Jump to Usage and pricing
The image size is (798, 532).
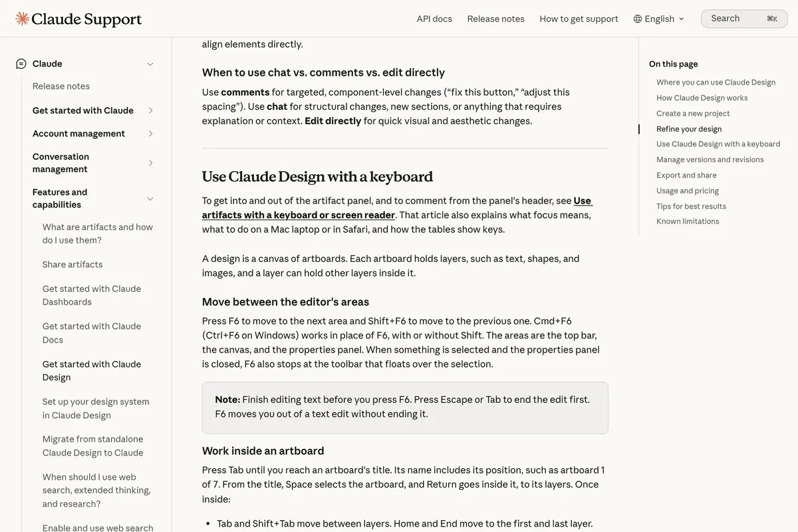pyautogui.click(x=688, y=191)
